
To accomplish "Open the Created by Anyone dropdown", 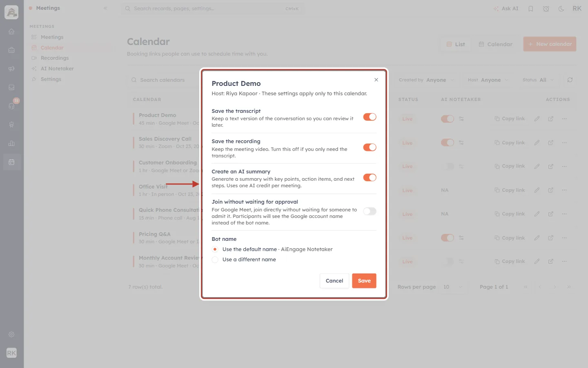I will (426, 80).
